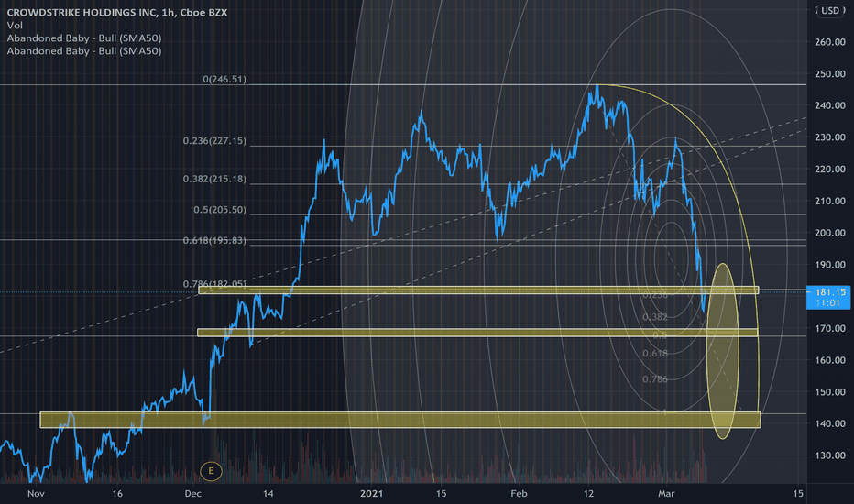Select the second Abandoned Baby - Bull indicator
The width and height of the screenshot is (854, 504).
[x=84, y=51]
